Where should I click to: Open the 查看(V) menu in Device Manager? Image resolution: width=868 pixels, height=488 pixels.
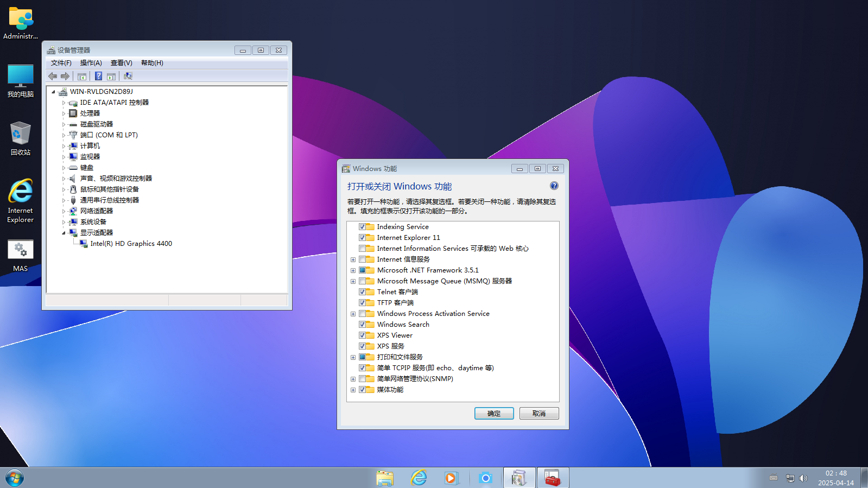click(x=122, y=63)
